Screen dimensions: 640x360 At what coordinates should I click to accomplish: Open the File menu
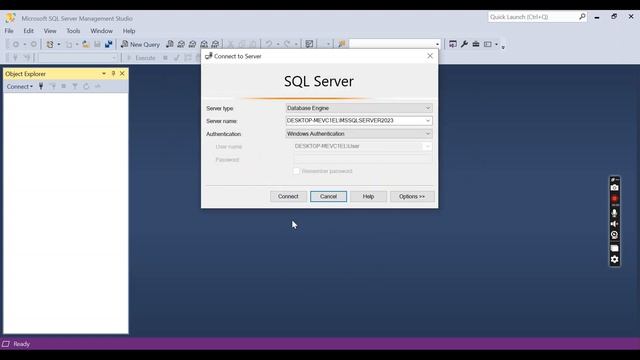point(9,31)
